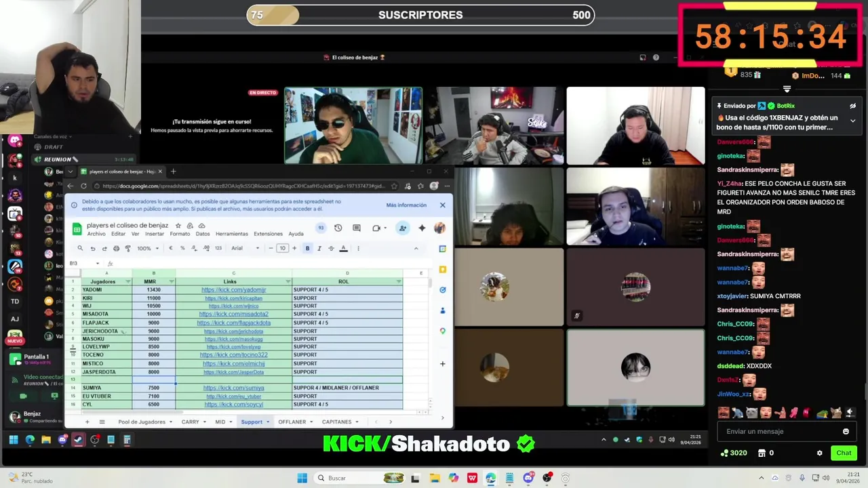The width and height of the screenshot is (868, 488).
Task: Open the zoom 100% dropdown
Action: tap(147, 248)
